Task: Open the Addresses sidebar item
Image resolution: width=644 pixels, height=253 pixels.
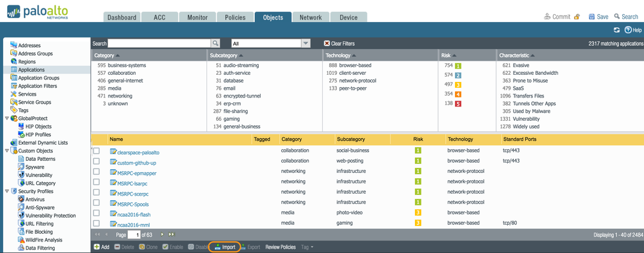Action: pos(29,46)
